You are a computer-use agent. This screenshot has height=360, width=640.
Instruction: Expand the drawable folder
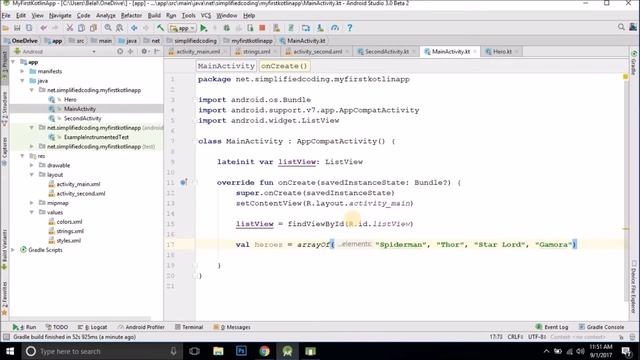pyautogui.click(x=32, y=165)
